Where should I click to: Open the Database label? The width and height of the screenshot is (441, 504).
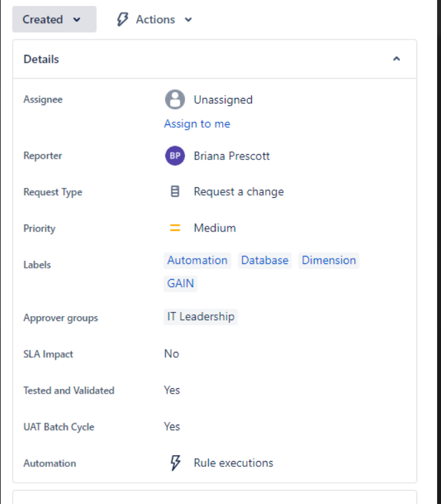pyautogui.click(x=264, y=261)
